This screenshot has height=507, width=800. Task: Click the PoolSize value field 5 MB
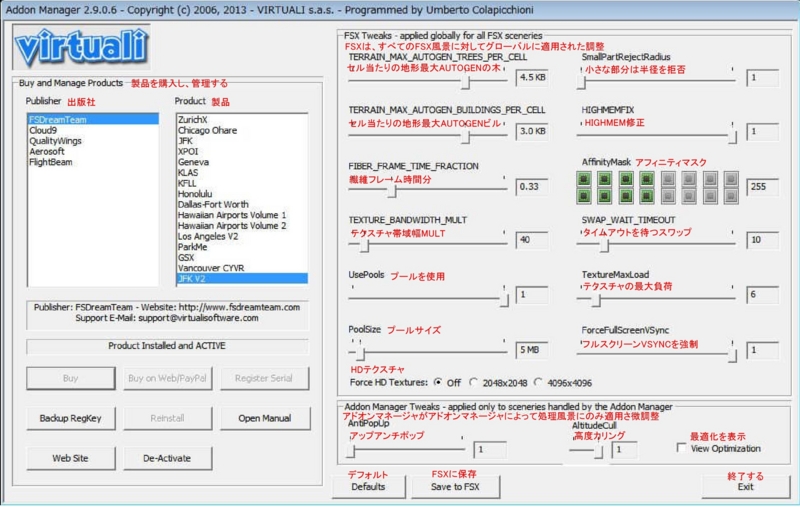(532, 350)
